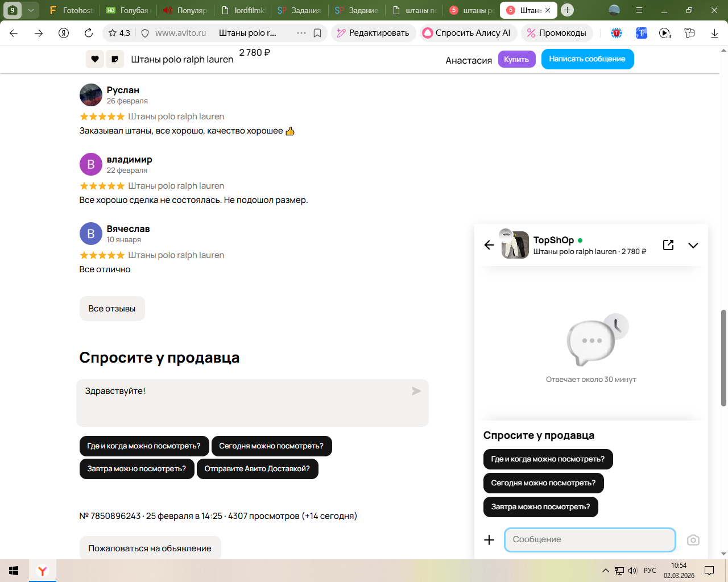Open the three-dots menu in address bar
The width and height of the screenshot is (728, 582).
coord(301,33)
